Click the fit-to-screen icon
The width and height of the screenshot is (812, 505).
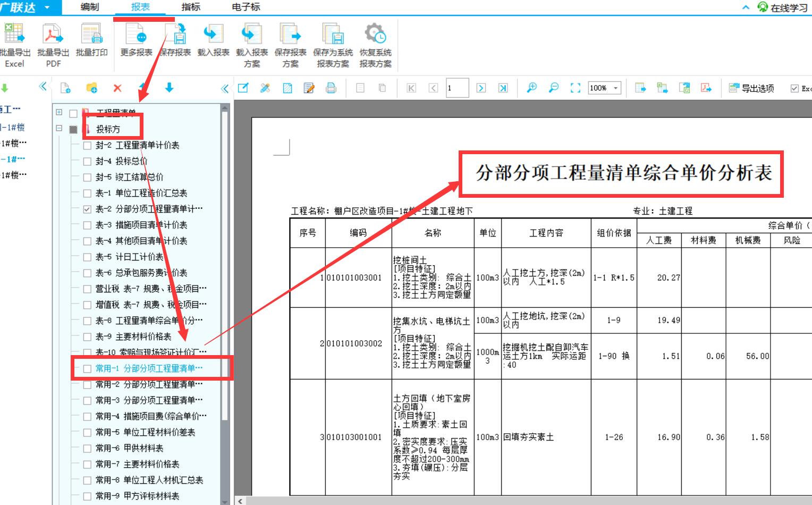point(576,88)
